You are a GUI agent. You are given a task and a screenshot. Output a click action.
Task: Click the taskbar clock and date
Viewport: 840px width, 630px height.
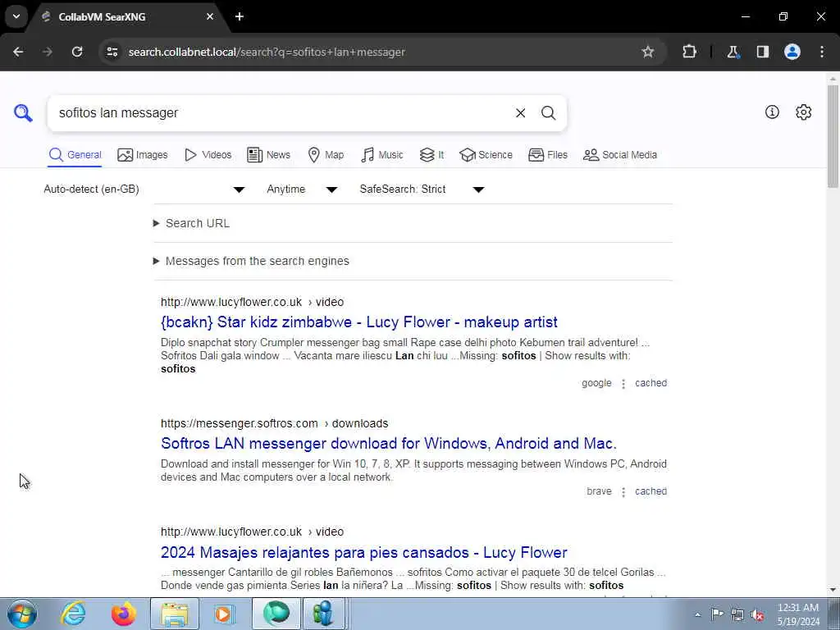[798, 614]
